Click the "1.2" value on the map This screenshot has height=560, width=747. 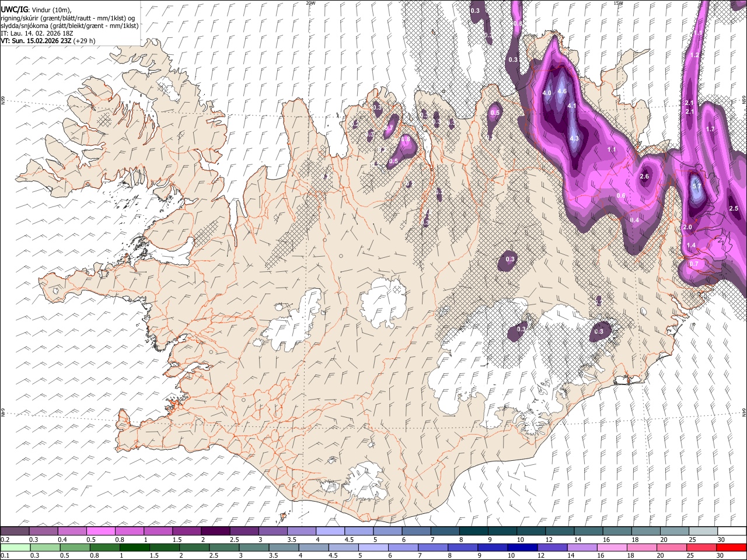click(x=694, y=55)
